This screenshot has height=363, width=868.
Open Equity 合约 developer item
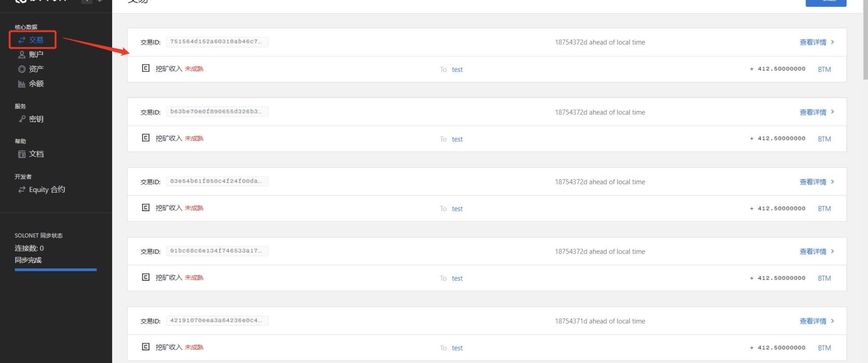point(42,189)
